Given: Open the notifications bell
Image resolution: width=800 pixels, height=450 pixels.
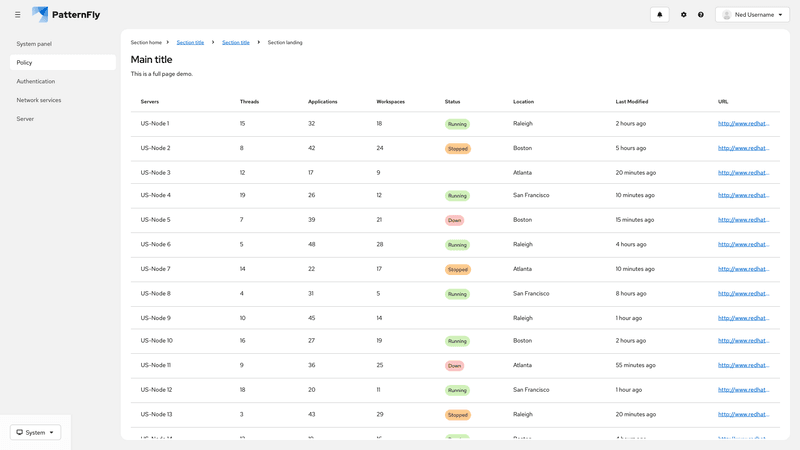Looking at the screenshot, I should click(659, 15).
